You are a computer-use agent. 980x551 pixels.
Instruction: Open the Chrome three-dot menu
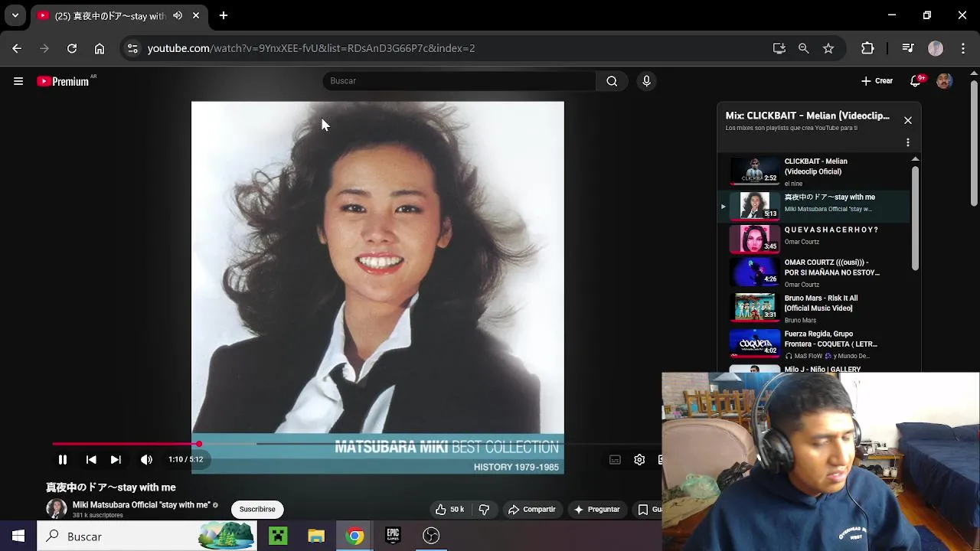pos(963,48)
